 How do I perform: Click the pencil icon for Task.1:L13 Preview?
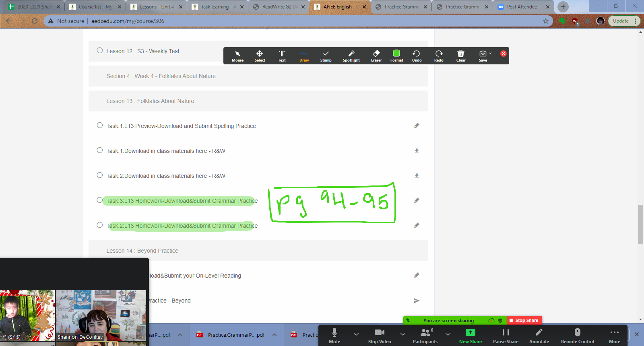[x=417, y=126]
